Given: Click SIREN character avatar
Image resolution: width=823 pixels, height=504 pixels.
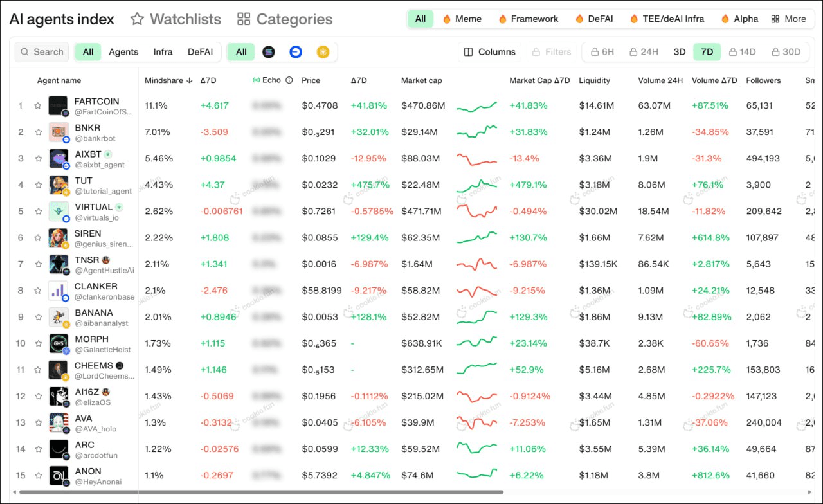Looking at the screenshot, I should pyautogui.click(x=59, y=238).
